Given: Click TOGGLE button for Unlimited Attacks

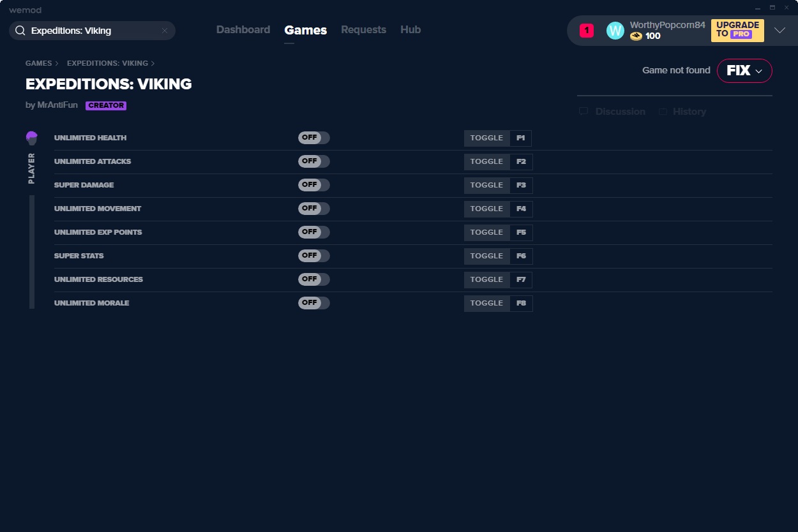Looking at the screenshot, I should 487,161.
